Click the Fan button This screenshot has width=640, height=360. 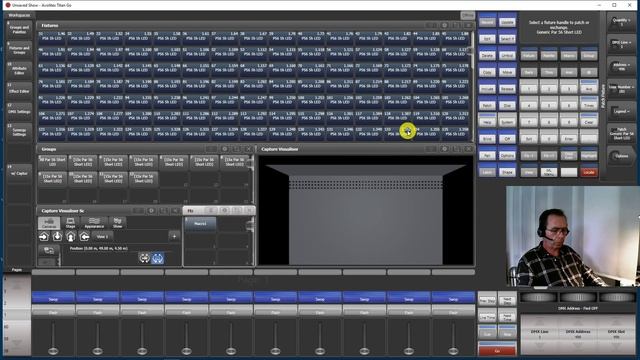pyautogui.click(x=487, y=156)
